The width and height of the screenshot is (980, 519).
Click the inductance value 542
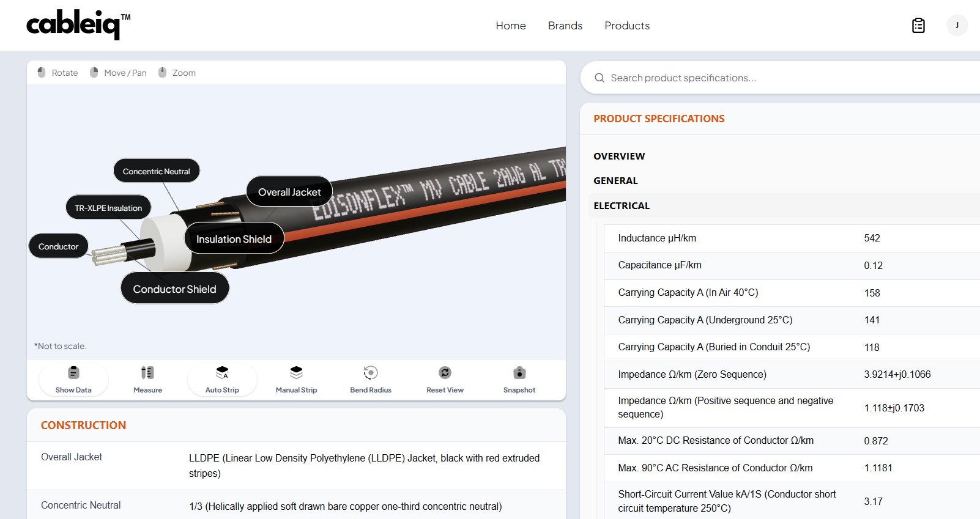tap(872, 238)
